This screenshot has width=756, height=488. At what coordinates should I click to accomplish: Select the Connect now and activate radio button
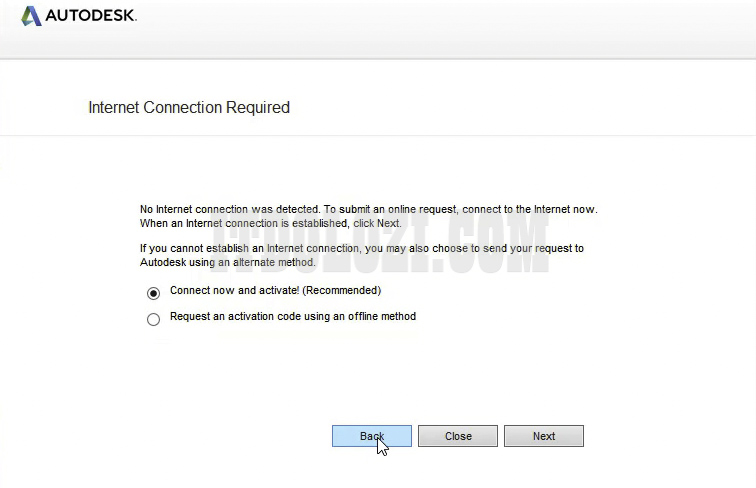(153, 293)
